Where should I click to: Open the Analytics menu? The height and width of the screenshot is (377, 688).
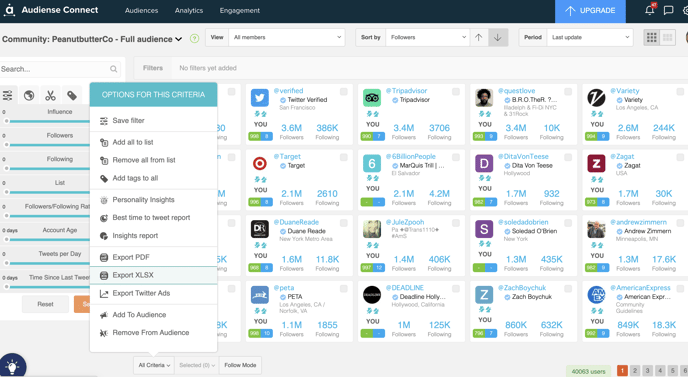click(189, 11)
